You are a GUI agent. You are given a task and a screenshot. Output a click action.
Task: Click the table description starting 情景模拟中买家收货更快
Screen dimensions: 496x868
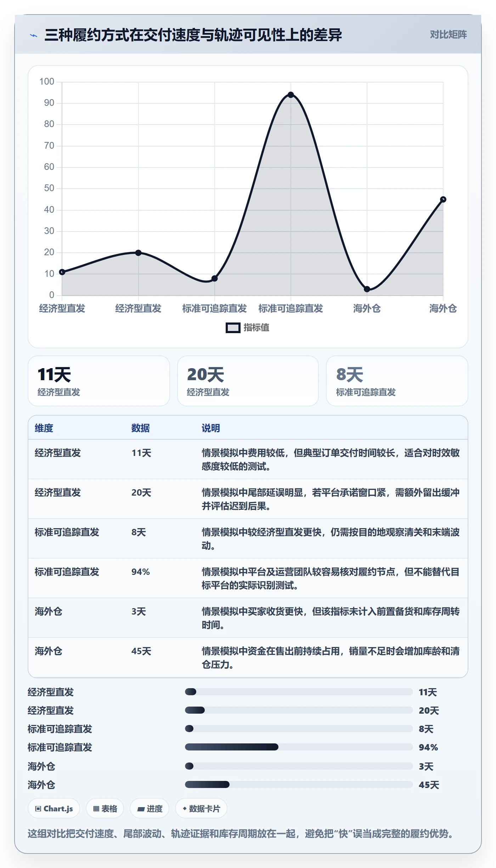click(x=331, y=618)
